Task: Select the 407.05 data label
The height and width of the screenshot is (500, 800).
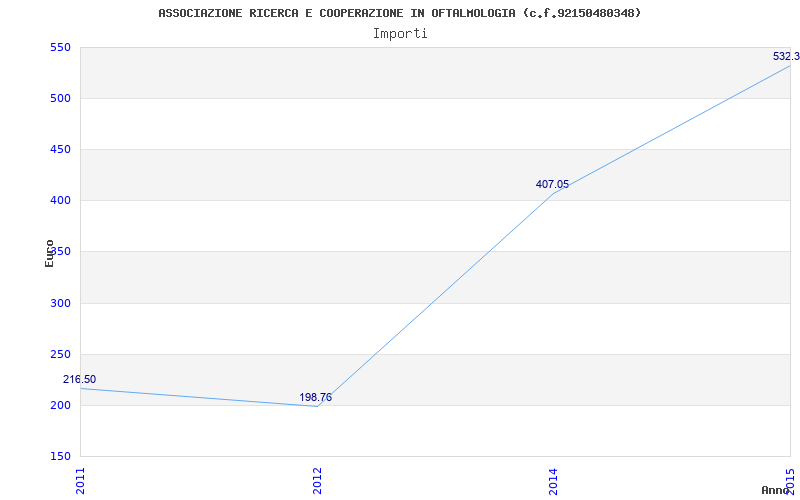Action: (x=552, y=185)
